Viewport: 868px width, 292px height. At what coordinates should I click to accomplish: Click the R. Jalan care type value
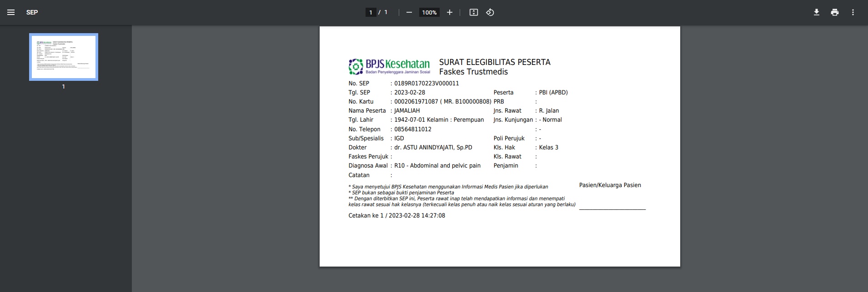(x=549, y=111)
